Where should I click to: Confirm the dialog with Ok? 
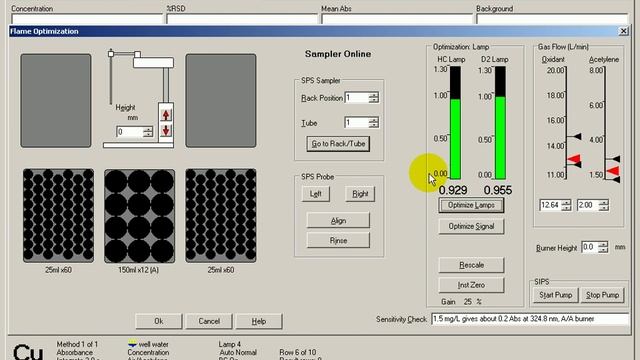(x=159, y=321)
